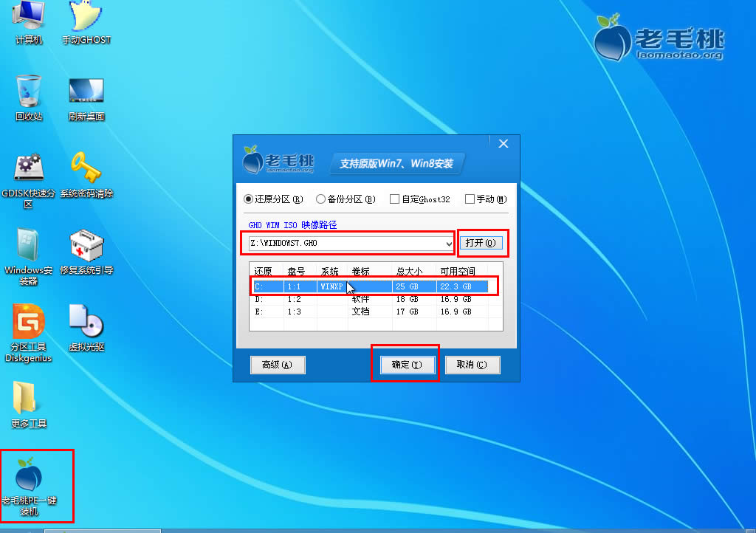Check the 手动 manual mode checkbox

pyautogui.click(x=469, y=199)
